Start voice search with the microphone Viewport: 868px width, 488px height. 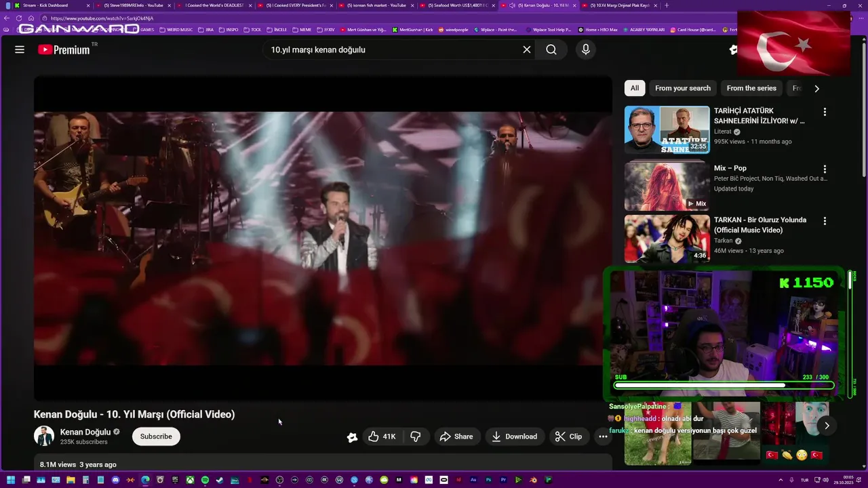click(x=586, y=49)
